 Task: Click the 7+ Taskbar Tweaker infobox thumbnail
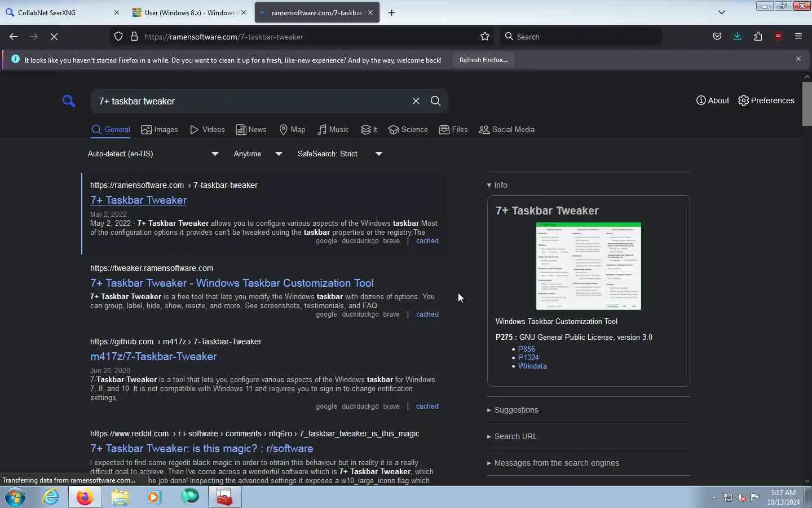[589, 266]
